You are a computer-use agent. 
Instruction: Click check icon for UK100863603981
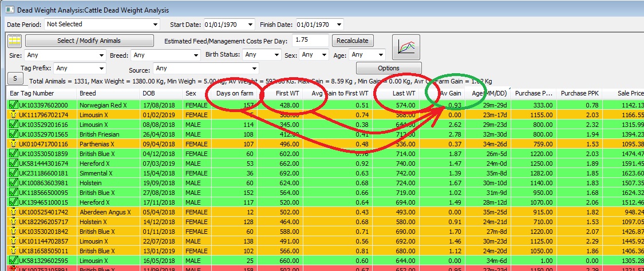pyautogui.click(x=13, y=183)
